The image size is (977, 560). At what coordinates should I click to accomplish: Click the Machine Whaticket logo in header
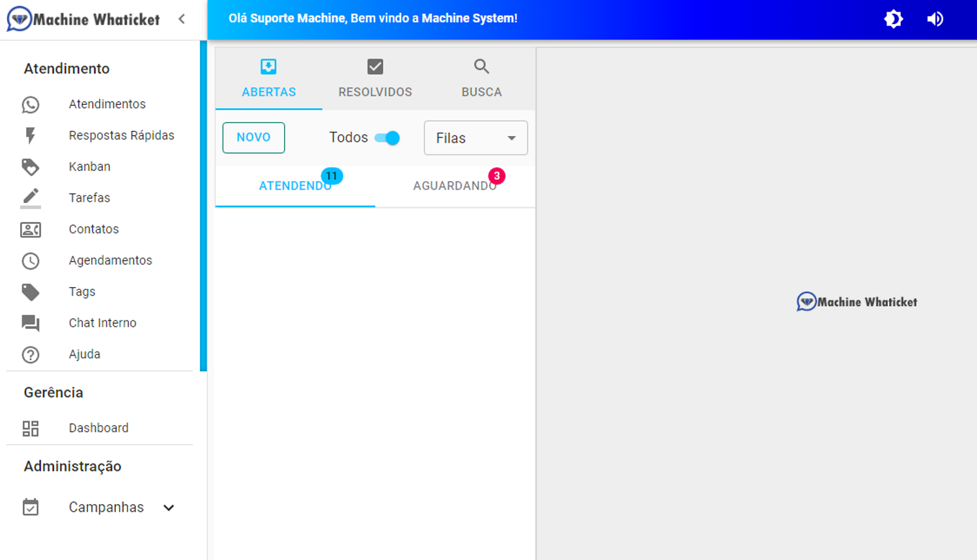pyautogui.click(x=83, y=19)
